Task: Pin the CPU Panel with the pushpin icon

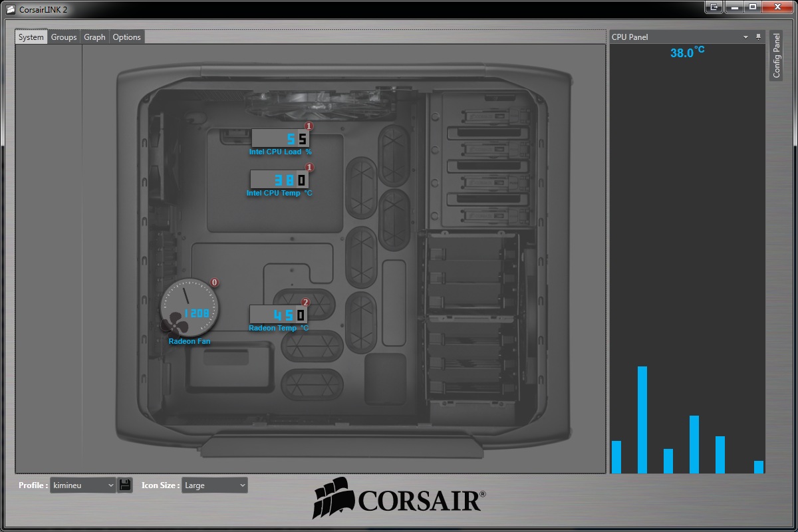Action: (x=758, y=37)
